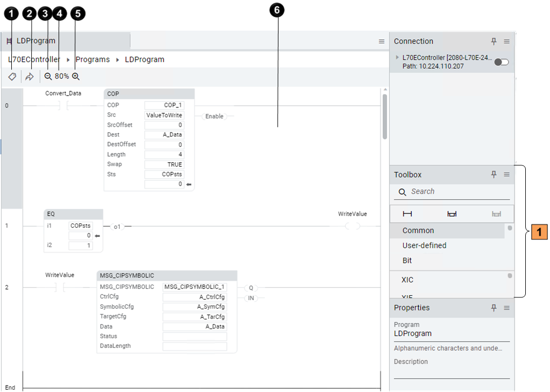
Task: Open the Toolbox panel options menu
Action: click(506, 175)
